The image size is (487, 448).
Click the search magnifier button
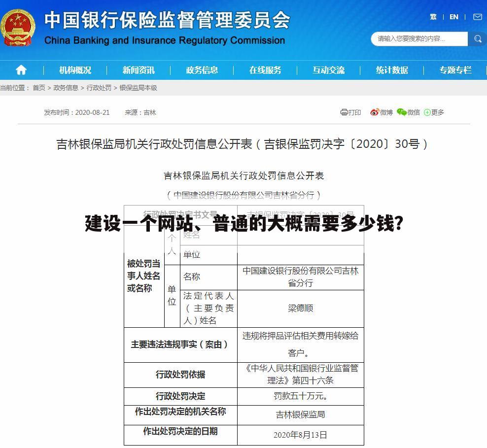[477, 39]
